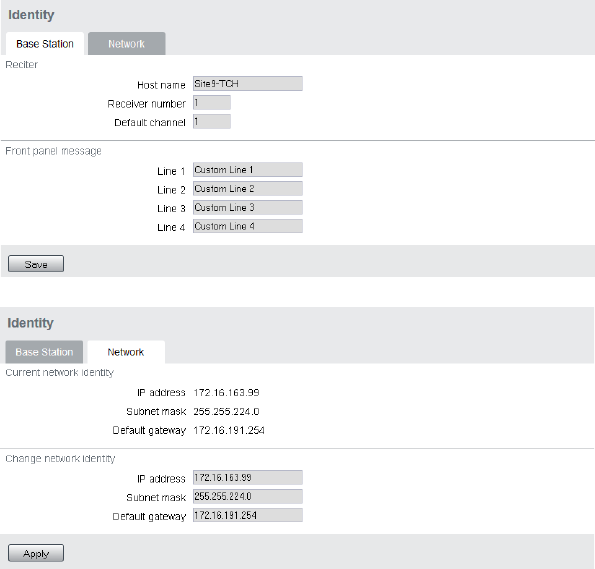595x569 pixels.
Task: Edit Default gateway under Change network identity
Action: (248, 515)
